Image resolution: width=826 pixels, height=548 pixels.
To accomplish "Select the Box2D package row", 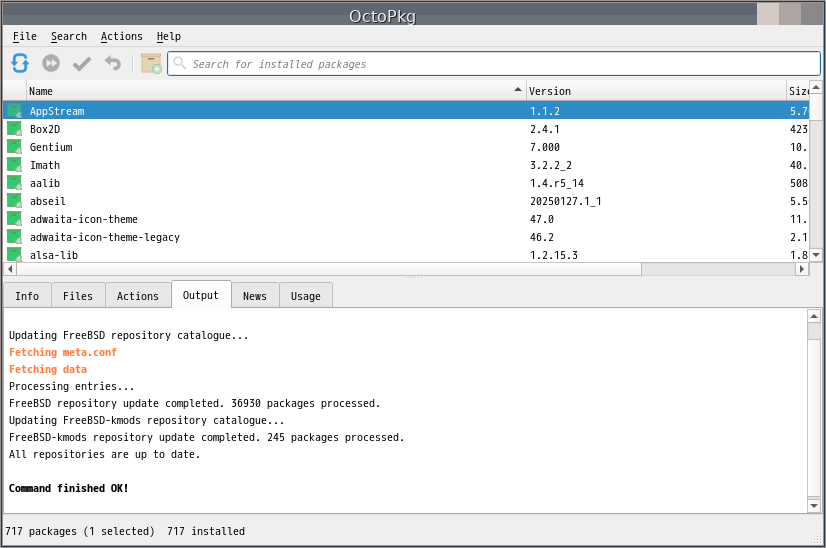I will 406,129.
